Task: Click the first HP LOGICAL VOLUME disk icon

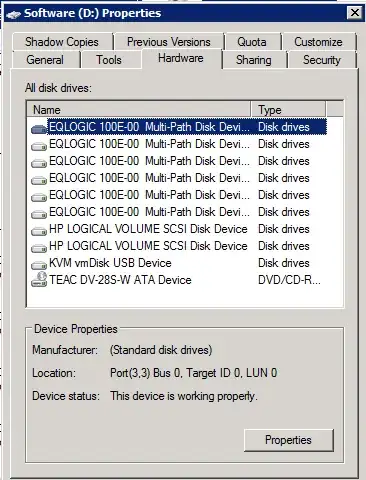Action: tap(39, 231)
